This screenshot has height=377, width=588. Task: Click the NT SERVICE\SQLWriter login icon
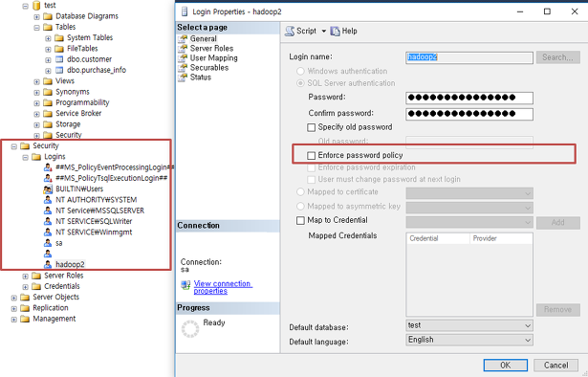click(x=48, y=221)
